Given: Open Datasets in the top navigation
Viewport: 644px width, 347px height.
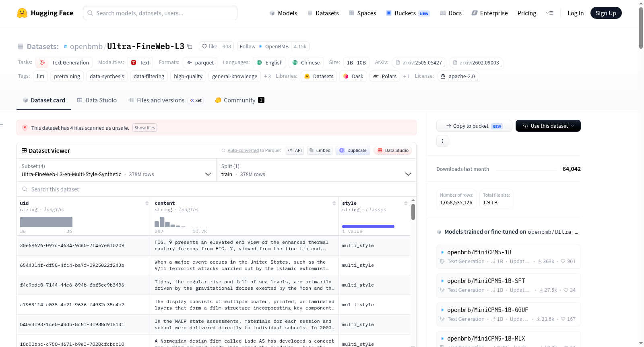Looking at the screenshot, I should pos(323,13).
